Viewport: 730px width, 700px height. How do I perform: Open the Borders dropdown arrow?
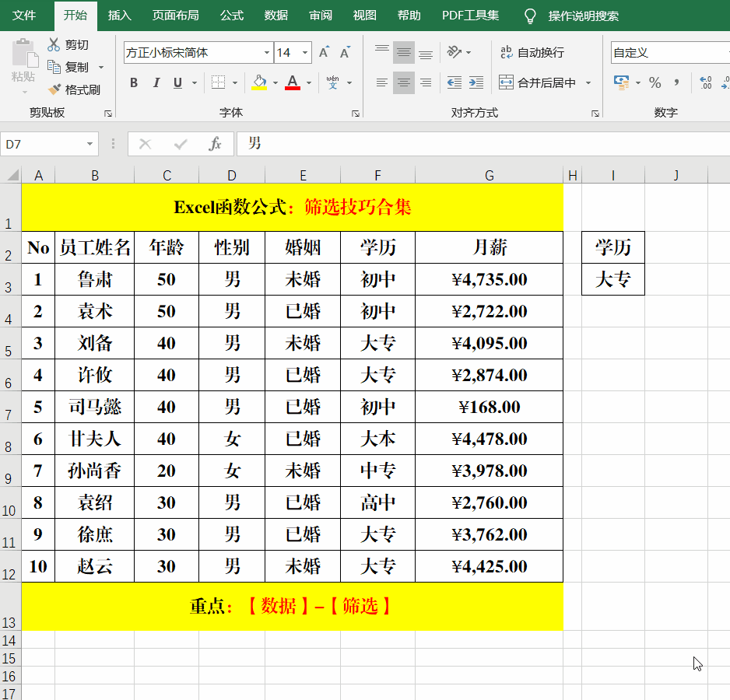(235, 83)
